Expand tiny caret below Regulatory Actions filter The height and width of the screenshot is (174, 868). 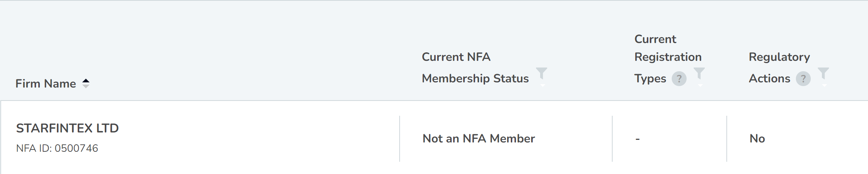pos(825,86)
